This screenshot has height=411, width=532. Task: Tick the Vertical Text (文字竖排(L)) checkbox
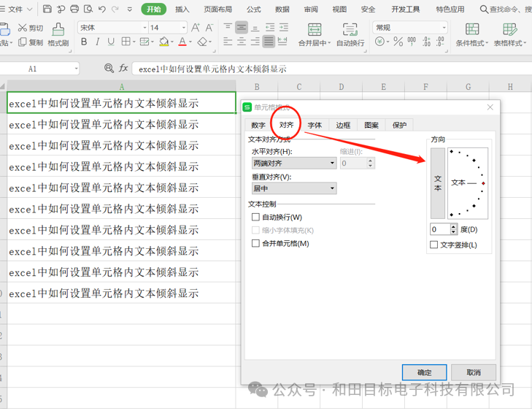pyautogui.click(x=433, y=245)
